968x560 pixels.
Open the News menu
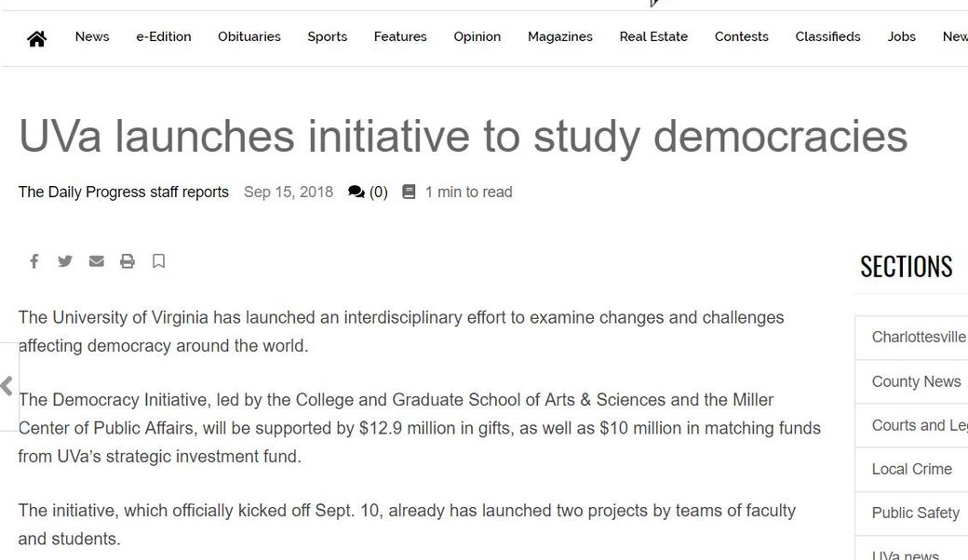(x=92, y=37)
